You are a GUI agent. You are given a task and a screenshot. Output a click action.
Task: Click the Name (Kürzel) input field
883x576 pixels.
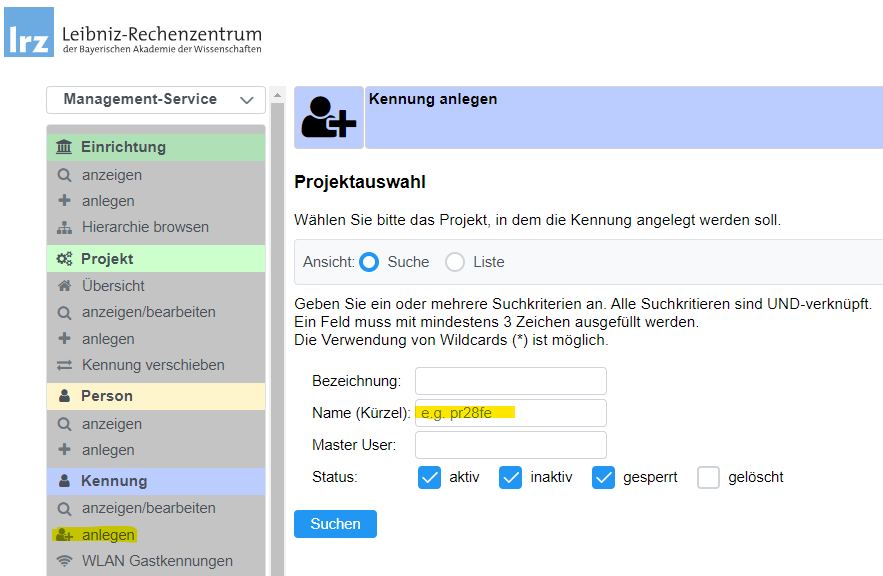click(510, 413)
